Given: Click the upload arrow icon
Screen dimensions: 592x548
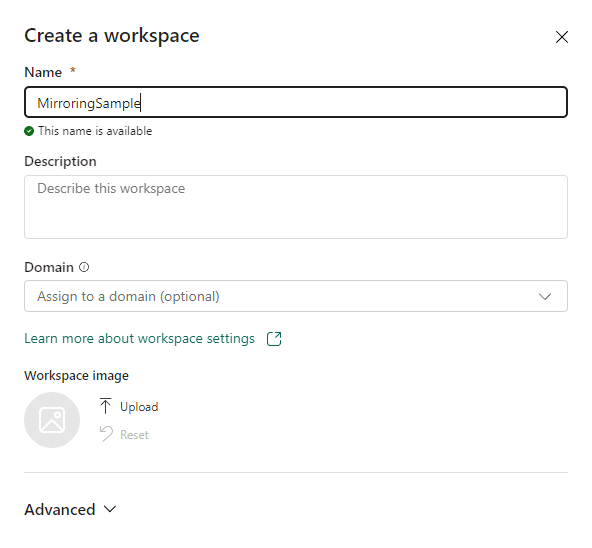Looking at the screenshot, I should pos(105,406).
